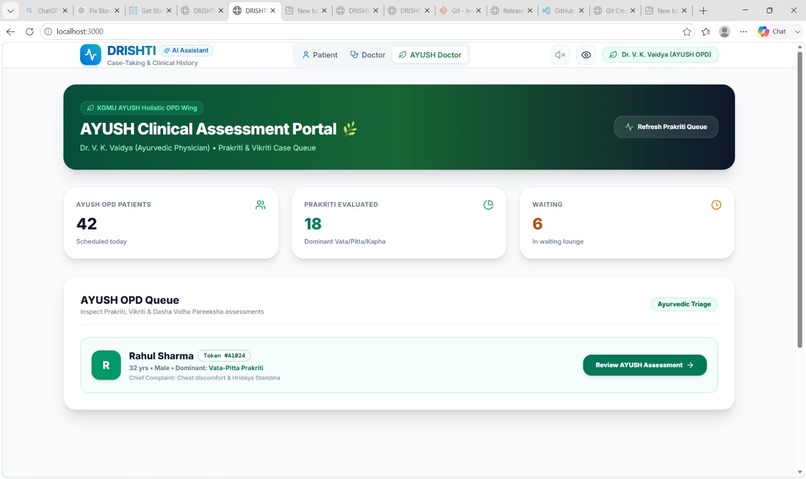Image resolution: width=806 pixels, height=479 pixels.
Task: Open a new tab with the plus button
Action: 703,10
